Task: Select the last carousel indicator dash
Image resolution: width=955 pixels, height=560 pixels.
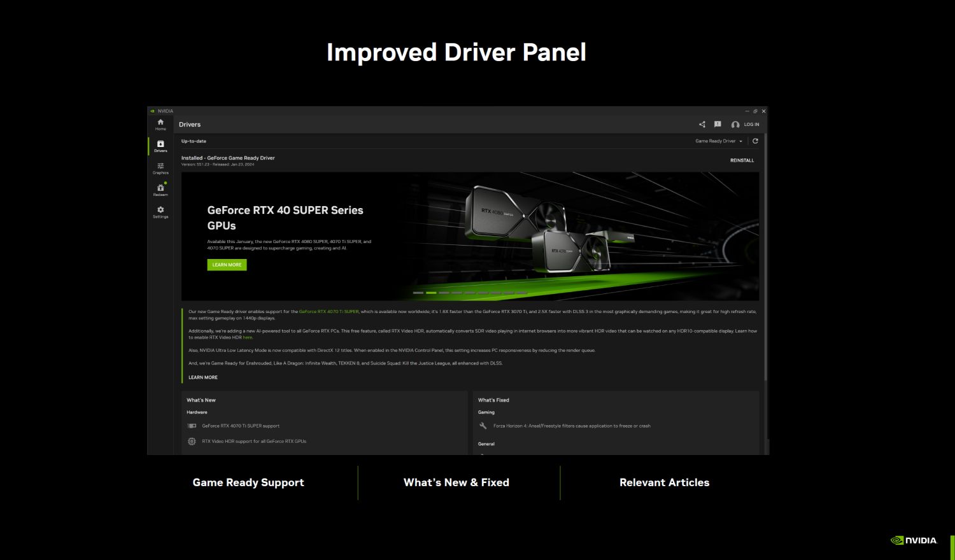Action: 521,293
